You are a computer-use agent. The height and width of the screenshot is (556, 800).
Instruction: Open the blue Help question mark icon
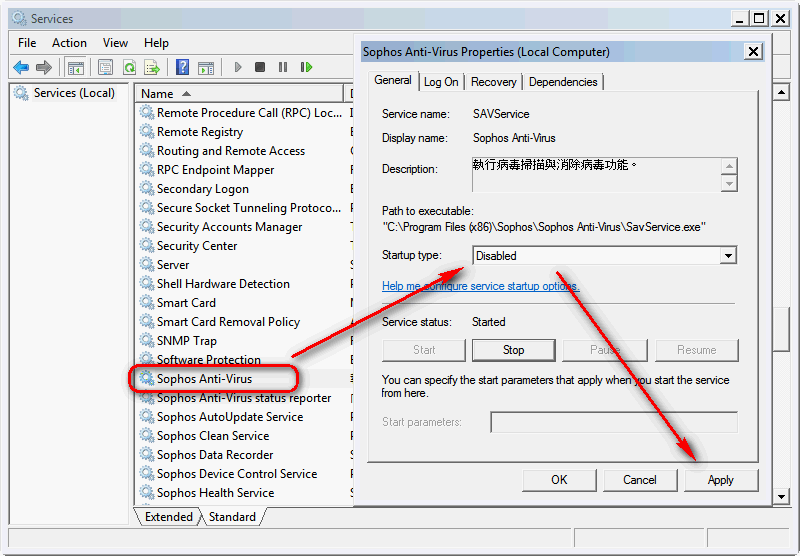[x=182, y=67]
